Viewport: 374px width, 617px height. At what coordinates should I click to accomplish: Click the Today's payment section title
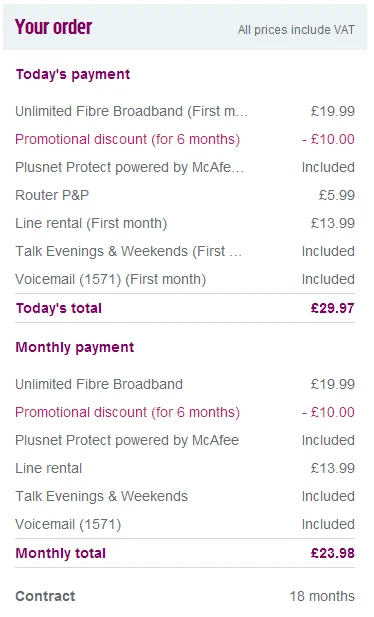click(x=73, y=74)
